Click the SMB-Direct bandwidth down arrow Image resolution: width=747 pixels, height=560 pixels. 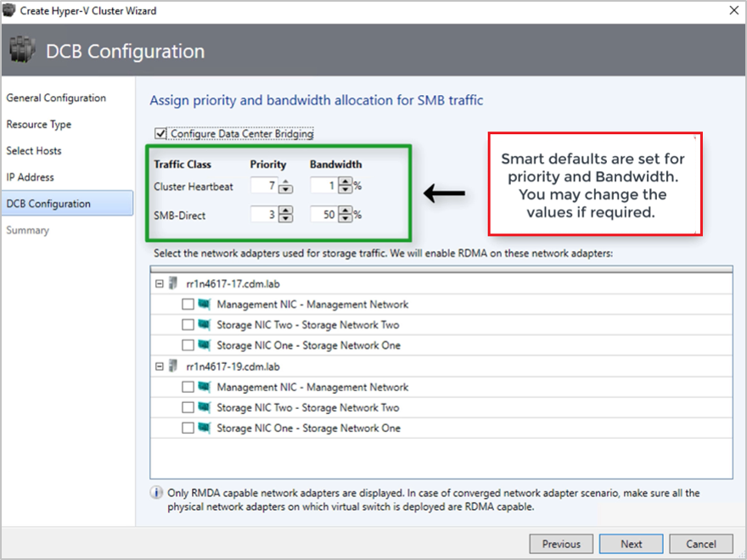coord(343,218)
